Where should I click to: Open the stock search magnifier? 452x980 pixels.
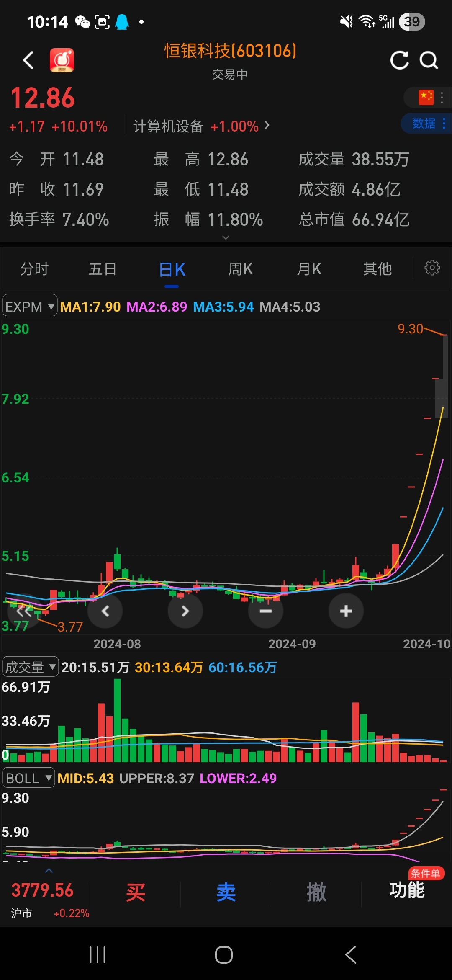click(429, 60)
